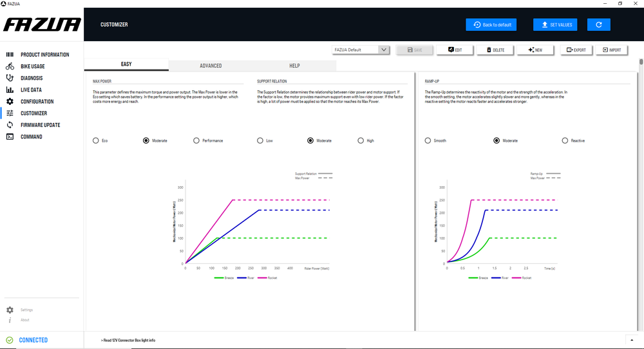
Task: Switch to the Advanced tab
Action: (211, 66)
